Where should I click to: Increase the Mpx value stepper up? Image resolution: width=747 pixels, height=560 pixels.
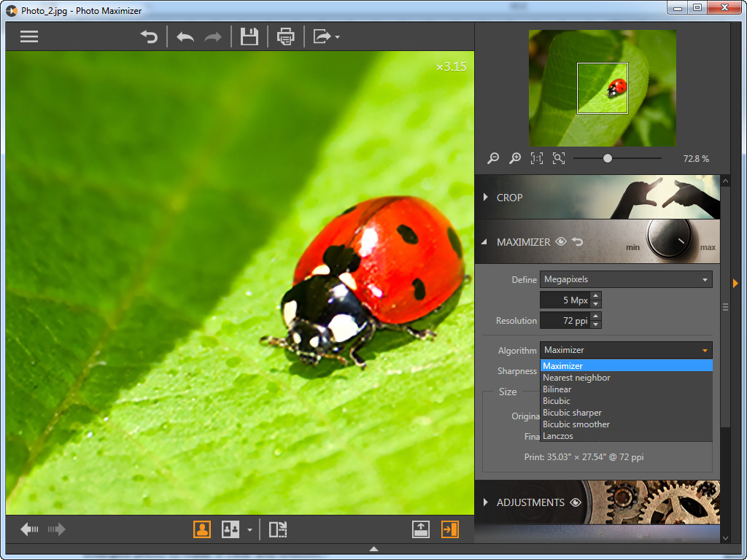click(x=595, y=296)
